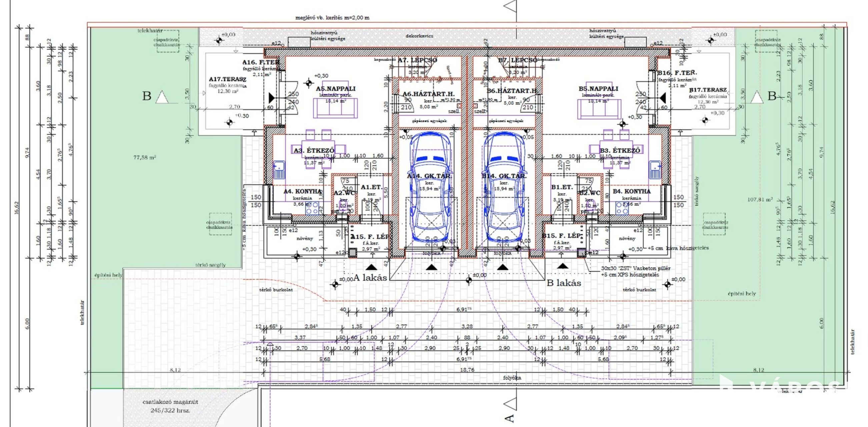Click the 107,81 m² garden area label

click(x=760, y=199)
